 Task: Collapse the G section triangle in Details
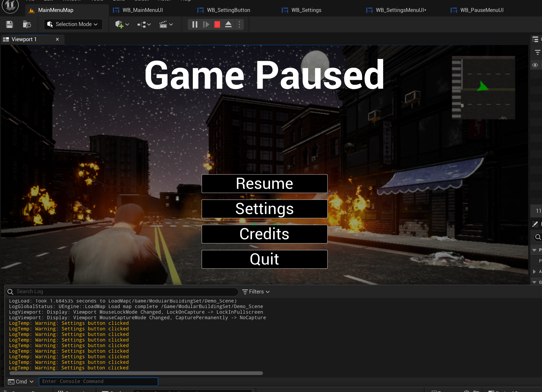coord(534,282)
